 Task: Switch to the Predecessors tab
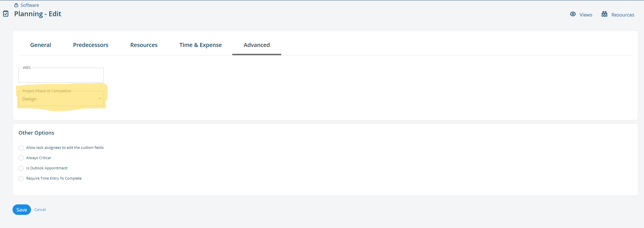[x=91, y=45]
